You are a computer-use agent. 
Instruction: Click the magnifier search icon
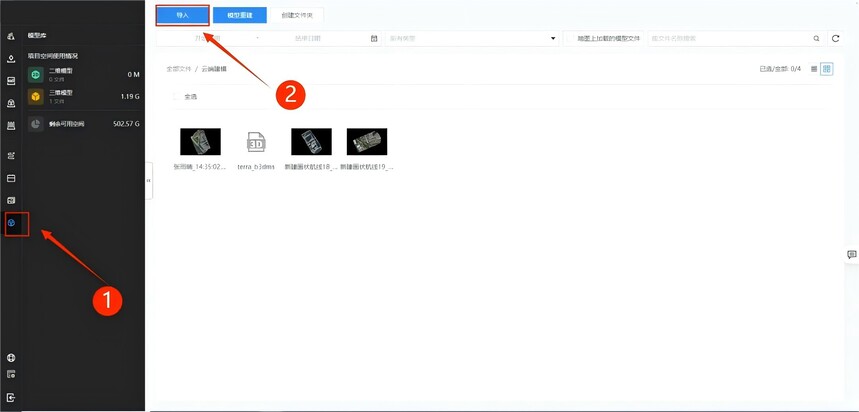tap(816, 38)
